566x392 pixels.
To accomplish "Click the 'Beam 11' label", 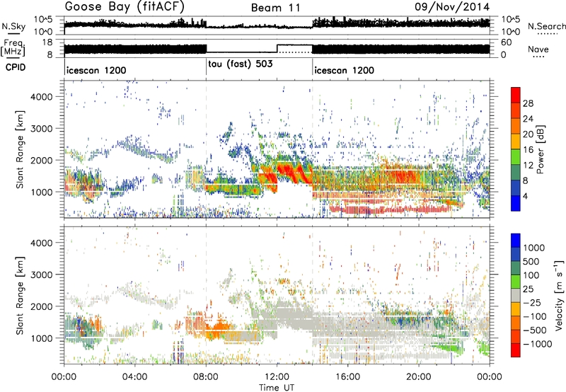I will click(x=276, y=8).
